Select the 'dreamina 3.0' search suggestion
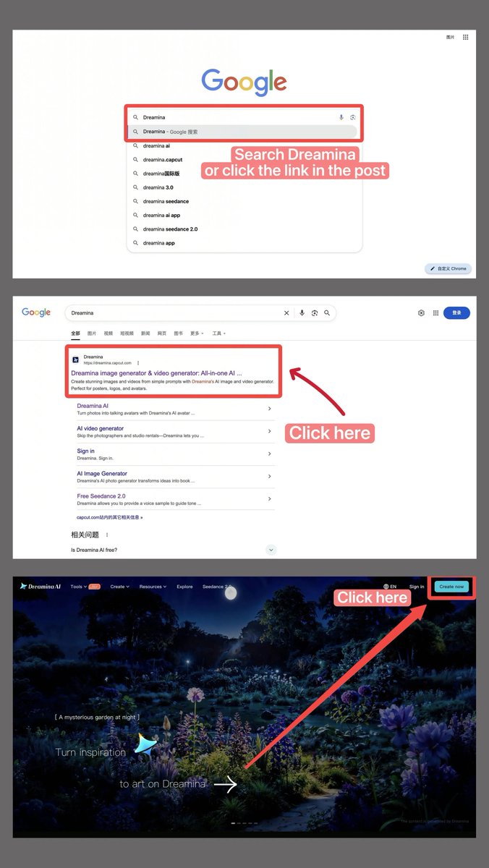Image resolution: width=489 pixels, height=868 pixels. pyautogui.click(x=158, y=187)
